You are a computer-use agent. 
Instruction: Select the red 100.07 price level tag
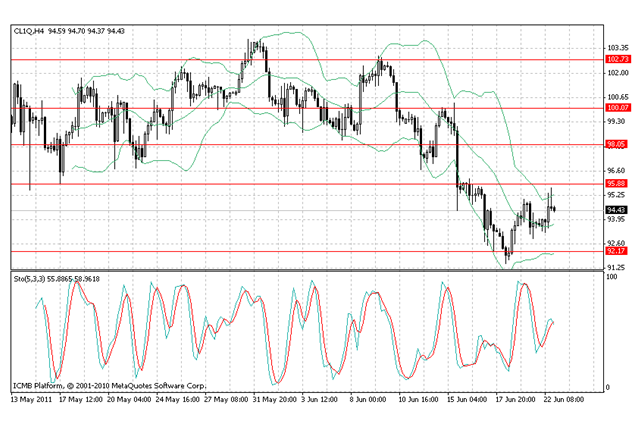pos(617,107)
